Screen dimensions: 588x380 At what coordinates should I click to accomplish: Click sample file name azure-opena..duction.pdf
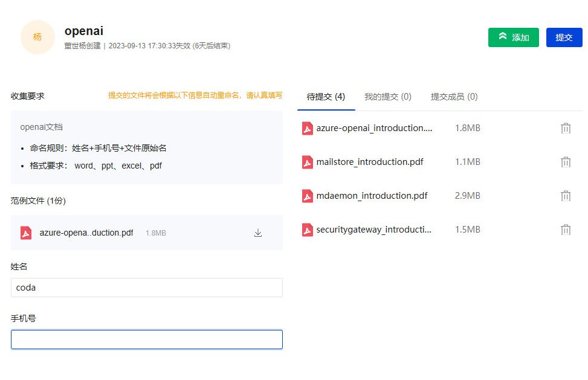pos(86,233)
